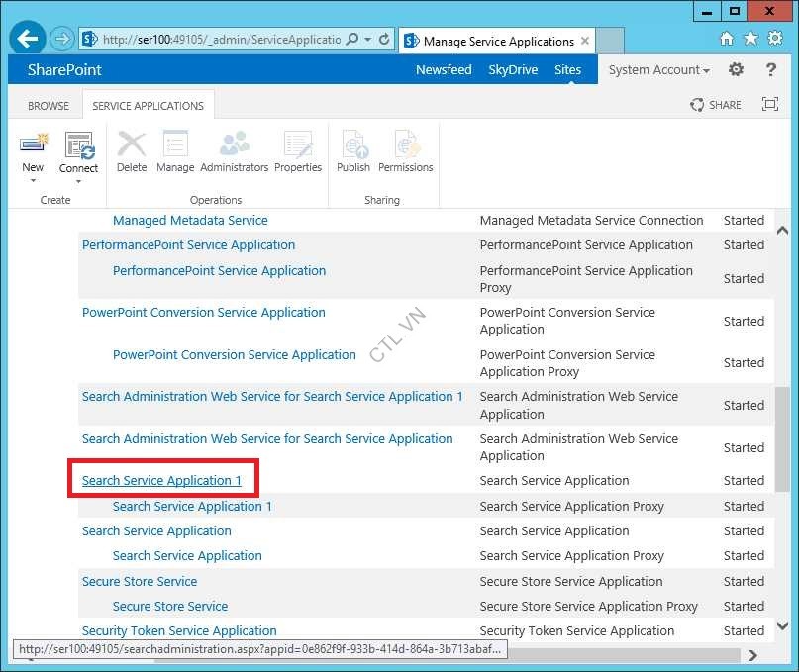Open the top-level PowerPoint Conversion Service Application link

(x=203, y=313)
